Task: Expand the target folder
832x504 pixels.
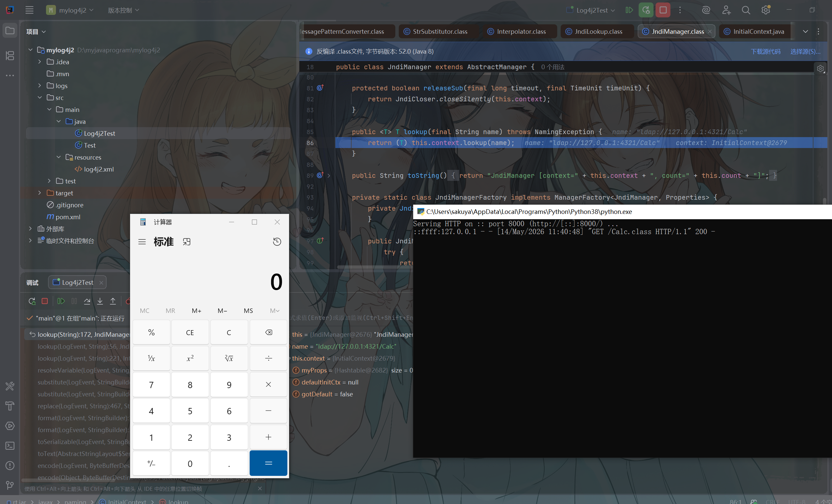Action: (x=39, y=193)
